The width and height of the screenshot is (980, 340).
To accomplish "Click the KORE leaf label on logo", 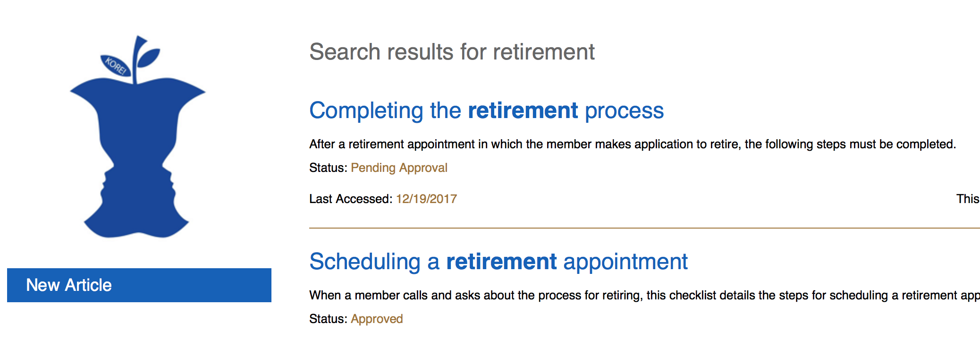I will (x=116, y=65).
